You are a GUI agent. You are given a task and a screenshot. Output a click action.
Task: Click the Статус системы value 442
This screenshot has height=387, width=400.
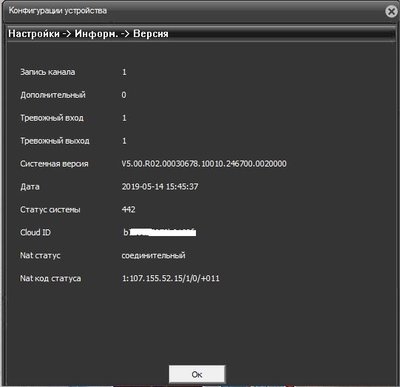pos(129,210)
